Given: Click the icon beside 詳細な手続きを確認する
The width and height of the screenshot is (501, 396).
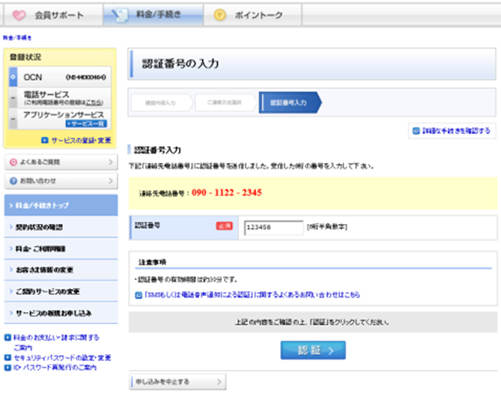Looking at the screenshot, I should pyautogui.click(x=416, y=131).
